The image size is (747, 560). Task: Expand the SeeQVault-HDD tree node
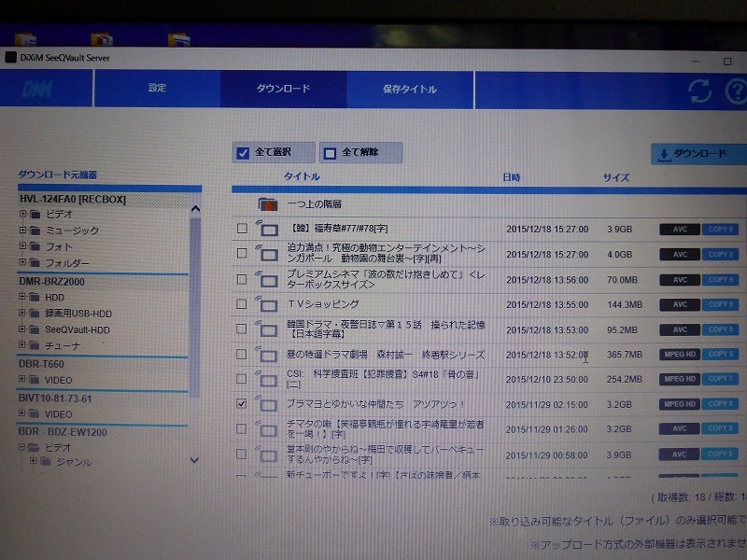[x=21, y=329]
